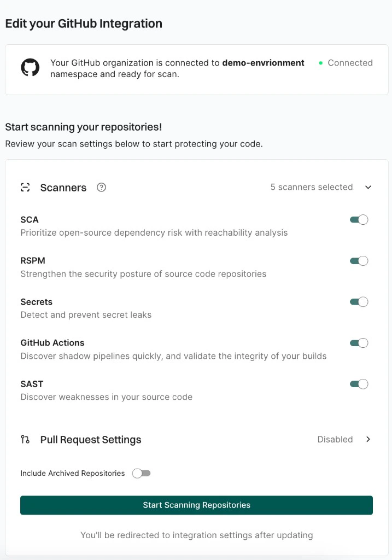392x560 pixels.
Task: Turn off the RSPM scanner
Action: (x=359, y=260)
